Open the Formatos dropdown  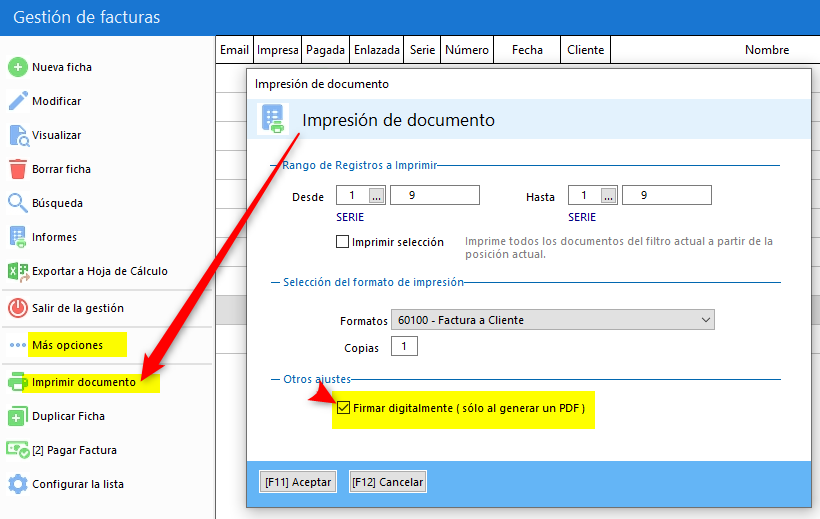pos(553,320)
